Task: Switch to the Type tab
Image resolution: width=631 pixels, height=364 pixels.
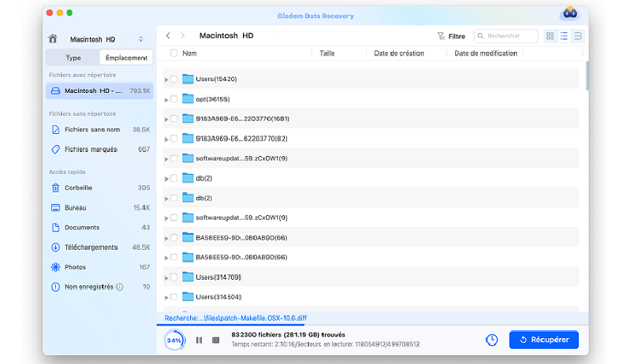Action: pyautogui.click(x=73, y=58)
